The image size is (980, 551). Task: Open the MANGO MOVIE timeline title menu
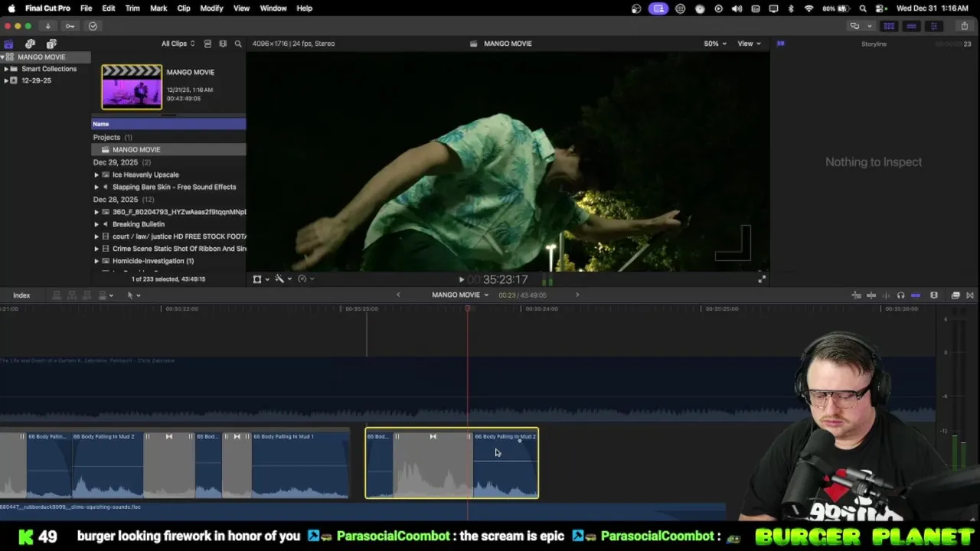click(460, 295)
